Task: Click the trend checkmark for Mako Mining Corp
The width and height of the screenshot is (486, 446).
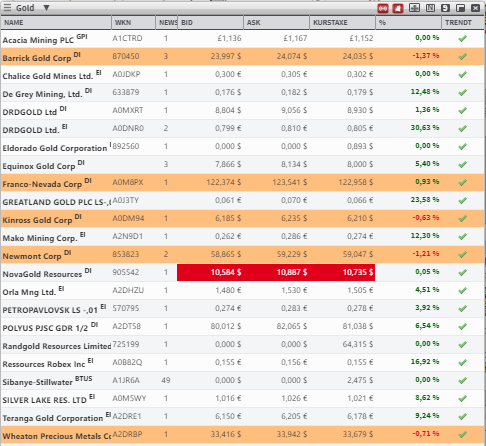Action: (x=462, y=237)
